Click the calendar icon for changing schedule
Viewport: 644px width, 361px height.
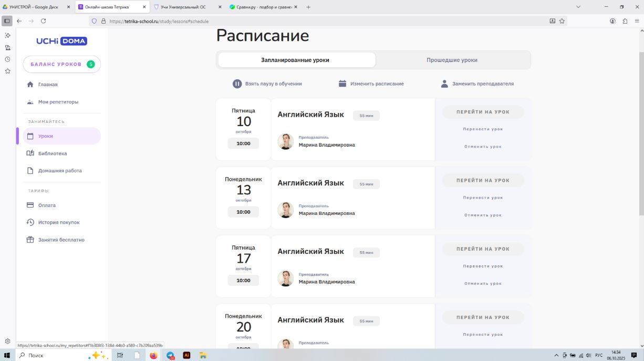[342, 84]
